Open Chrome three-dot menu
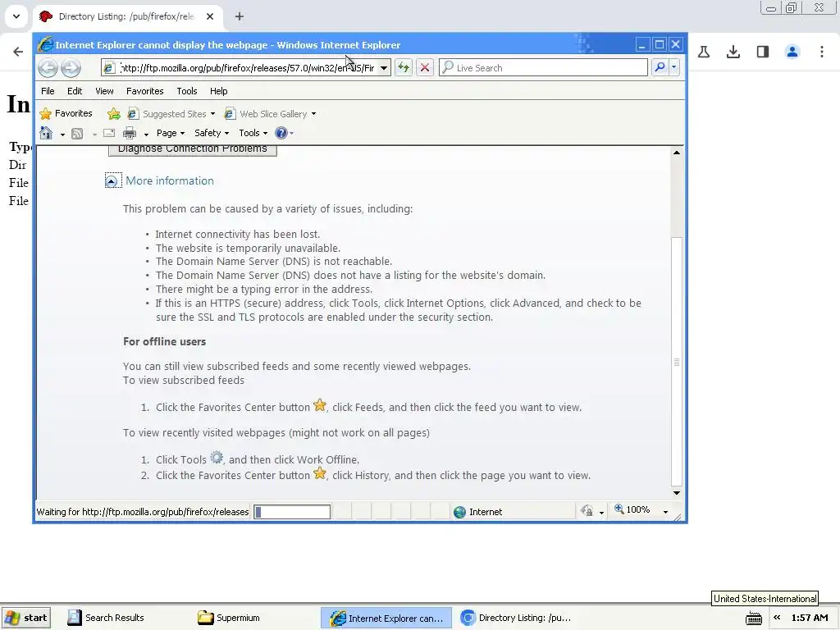Image resolution: width=840 pixels, height=630 pixels. (822, 52)
